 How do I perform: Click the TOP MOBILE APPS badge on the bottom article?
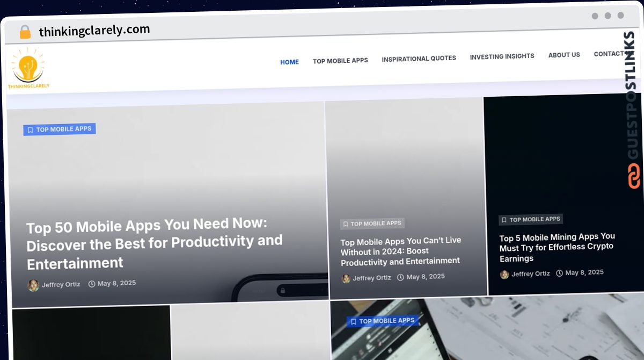[384, 320]
